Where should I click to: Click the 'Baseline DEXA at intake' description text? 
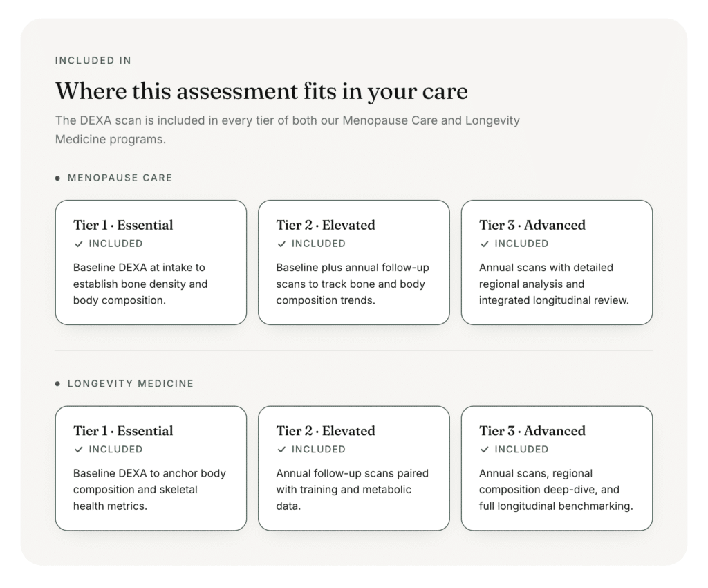pyautogui.click(x=140, y=284)
